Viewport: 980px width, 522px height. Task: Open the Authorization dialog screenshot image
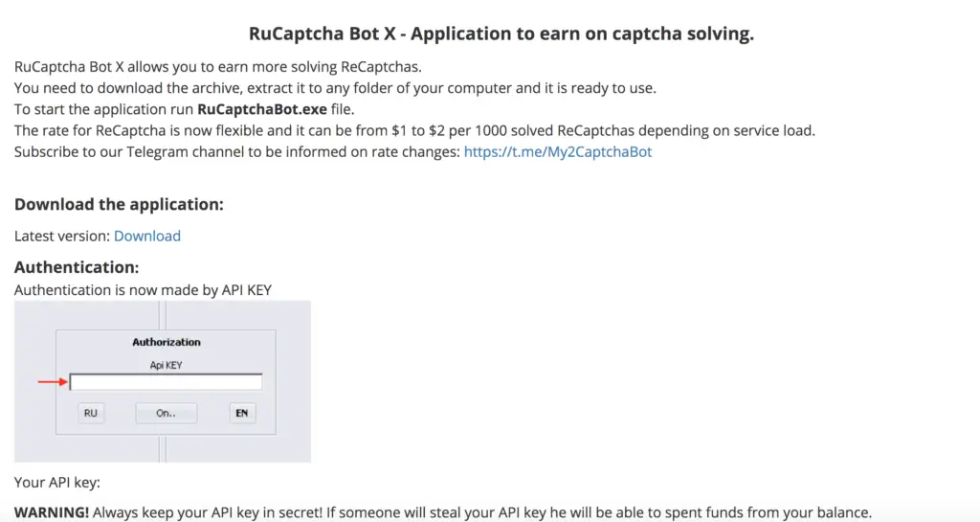tap(163, 381)
